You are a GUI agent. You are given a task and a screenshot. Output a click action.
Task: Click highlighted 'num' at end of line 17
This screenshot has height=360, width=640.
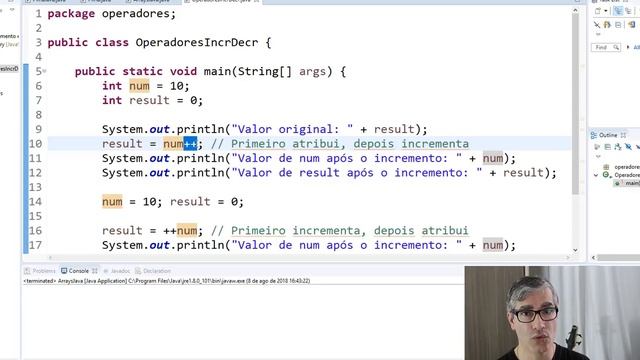(x=493, y=245)
